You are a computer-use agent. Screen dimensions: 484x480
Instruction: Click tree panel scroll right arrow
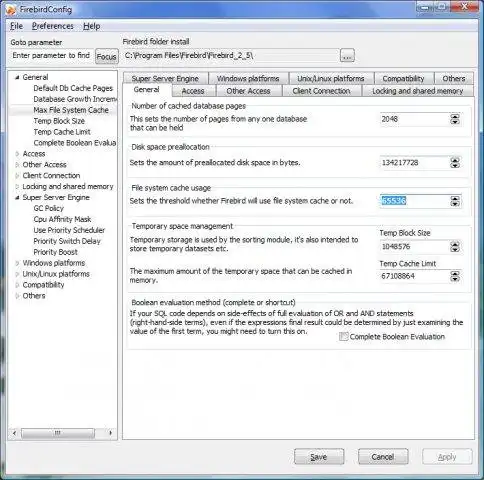tap(110, 433)
